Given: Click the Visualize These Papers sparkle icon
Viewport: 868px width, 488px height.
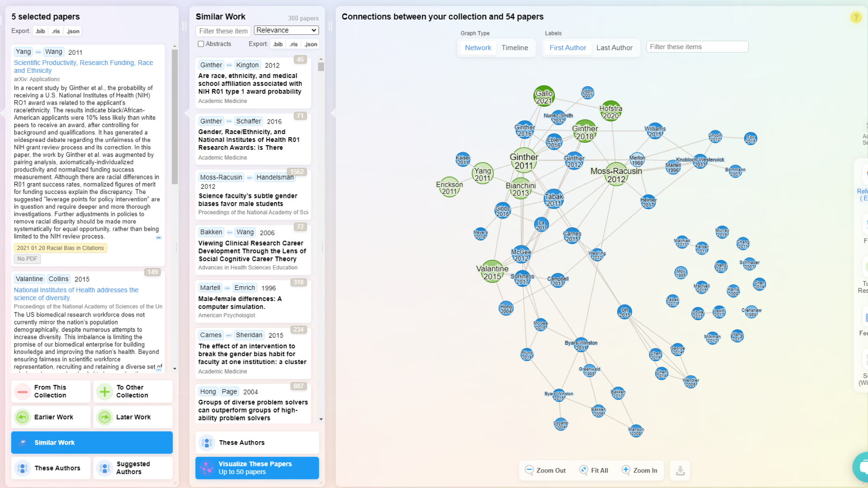Looking at the screenshot, I should (x=208, y=468).
